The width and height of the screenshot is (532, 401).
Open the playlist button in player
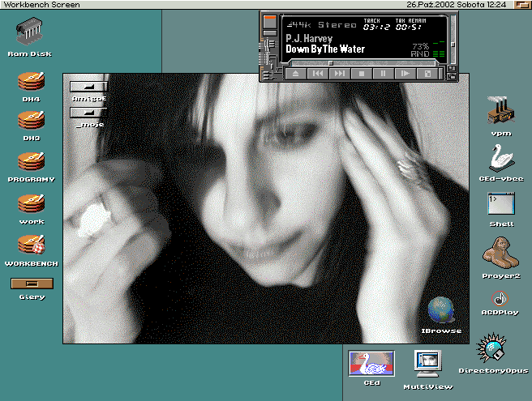click(427, 74)
